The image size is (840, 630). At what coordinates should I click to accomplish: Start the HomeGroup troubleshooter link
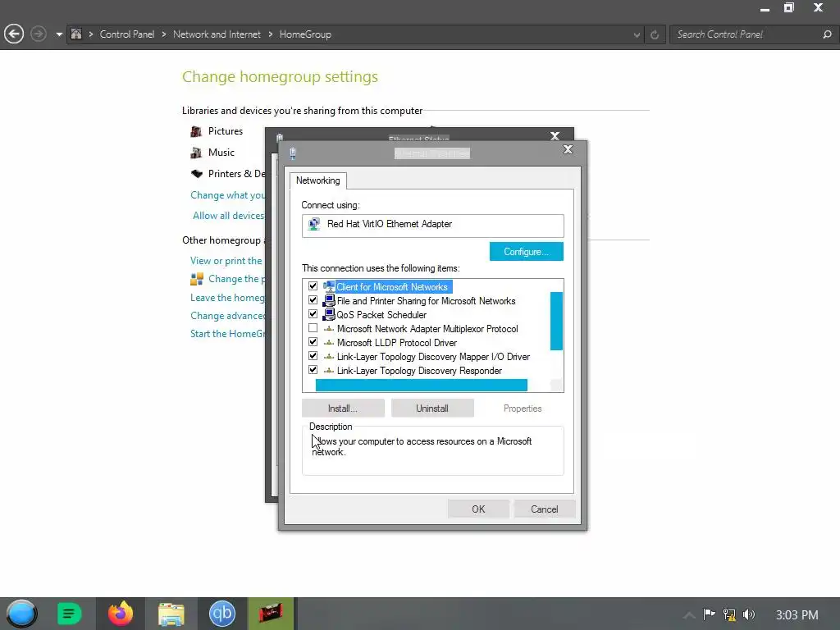228,334
